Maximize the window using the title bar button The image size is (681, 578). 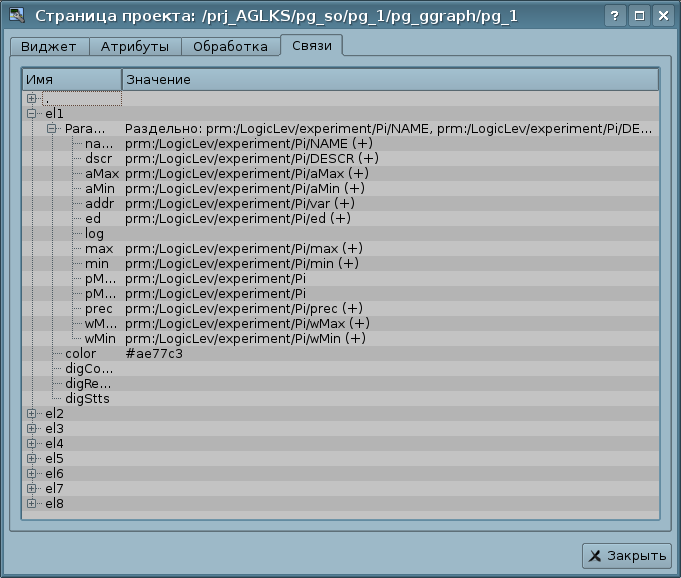coord(639,16)
